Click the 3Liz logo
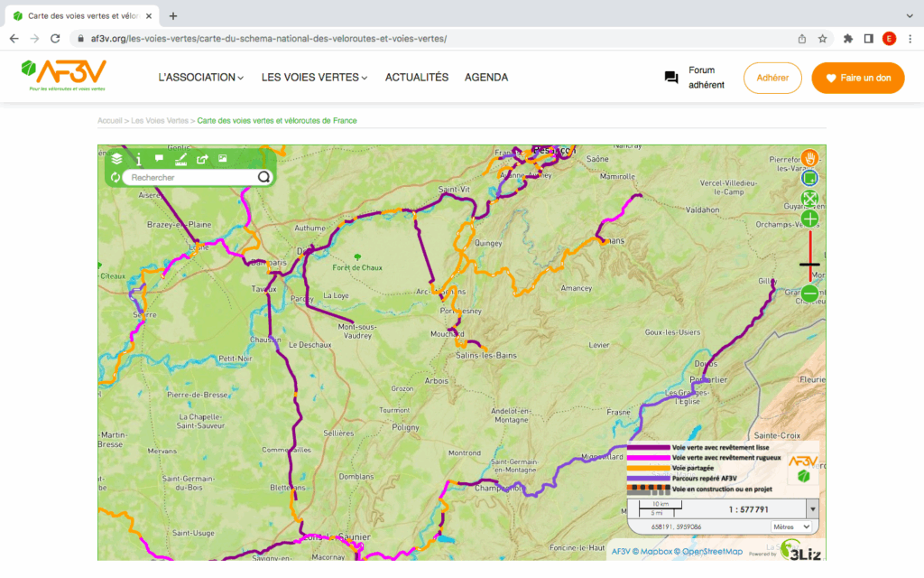924x578 pixels. [x=800, y=552]
